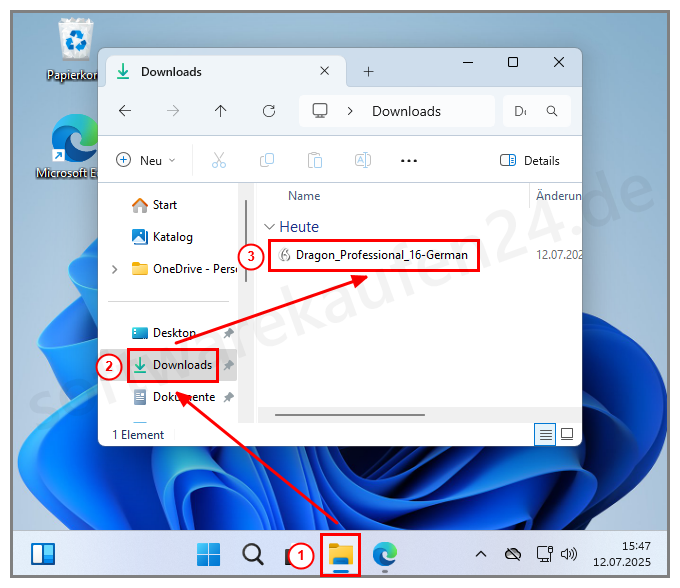Screen dimensions: 680x588
Task: Click the Cut scissors icon
Action: click(x=219, y=160)
